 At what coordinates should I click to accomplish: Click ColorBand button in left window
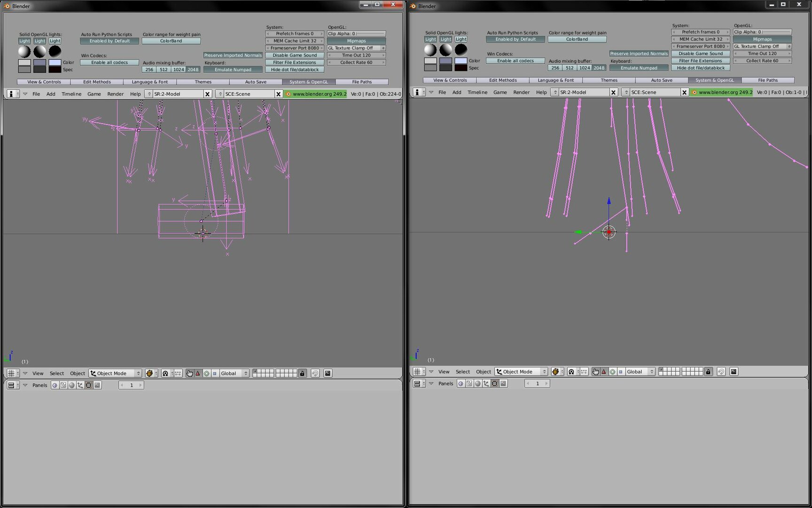[171, 41]
